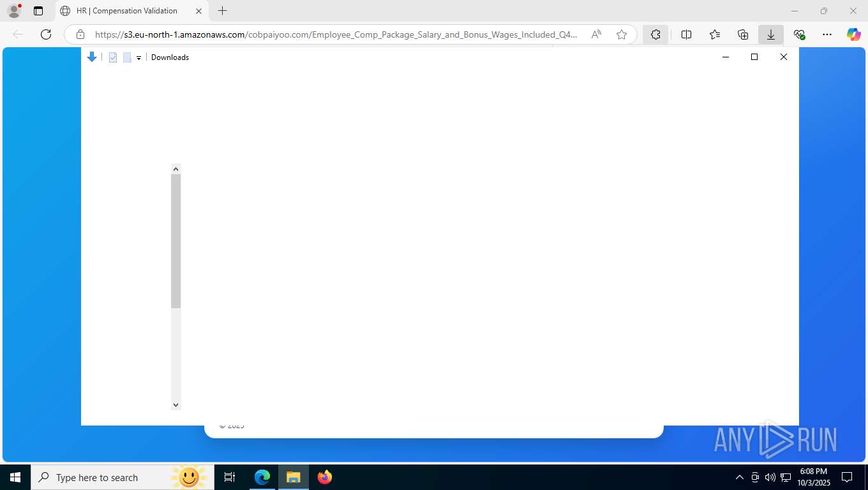Click the amazonaws URL address field

[x=336, y=34]
